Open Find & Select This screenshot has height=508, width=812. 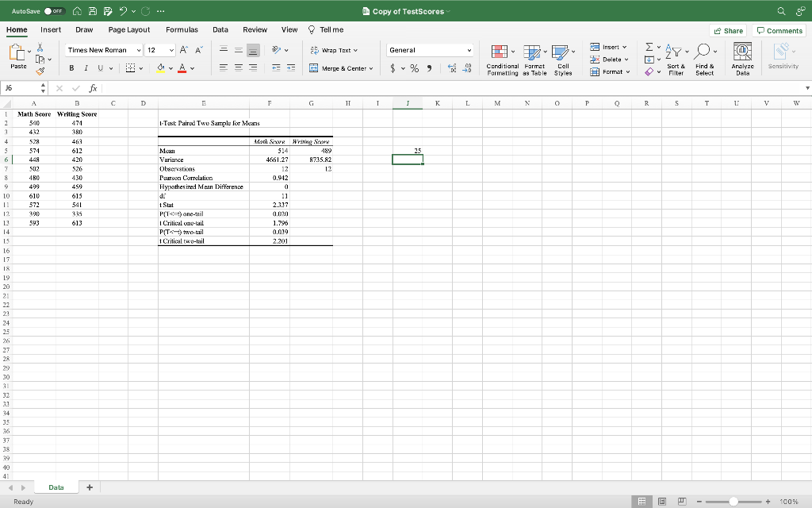[704, 60]
